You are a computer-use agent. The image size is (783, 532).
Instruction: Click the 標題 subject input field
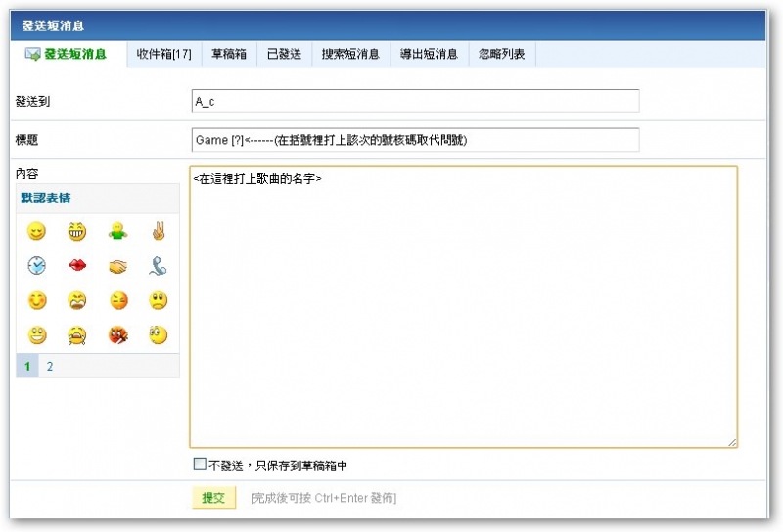point(415,140)
